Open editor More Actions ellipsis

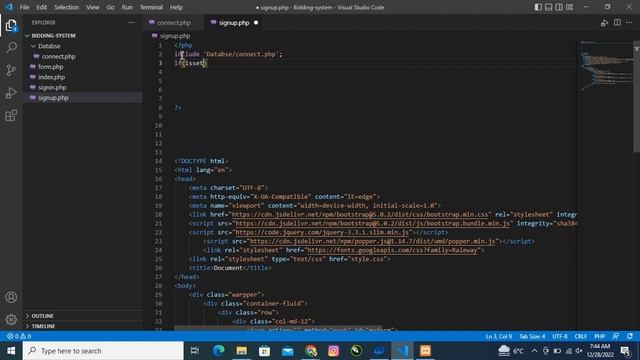[x=629, y=23]
